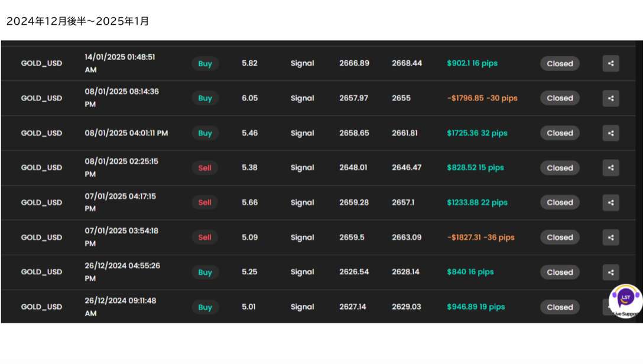This screenshot has width=643, height=364.
Task: Click Buy badge on 14/01/2025 trade
Action: [x=205, y=64]
